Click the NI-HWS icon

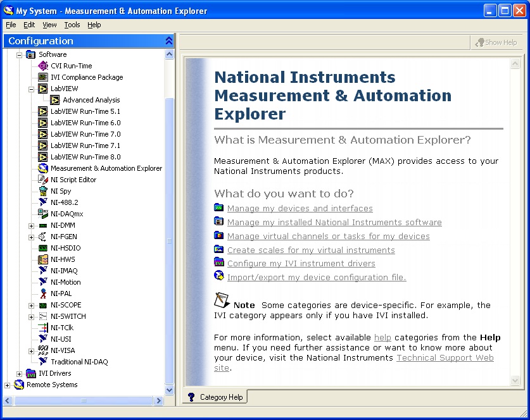[43, 259]
